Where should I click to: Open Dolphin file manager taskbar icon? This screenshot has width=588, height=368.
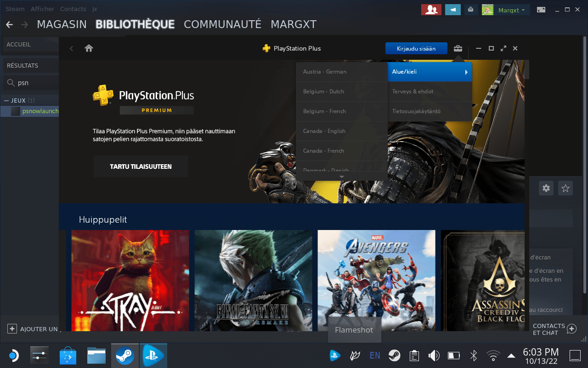[96, 356]
